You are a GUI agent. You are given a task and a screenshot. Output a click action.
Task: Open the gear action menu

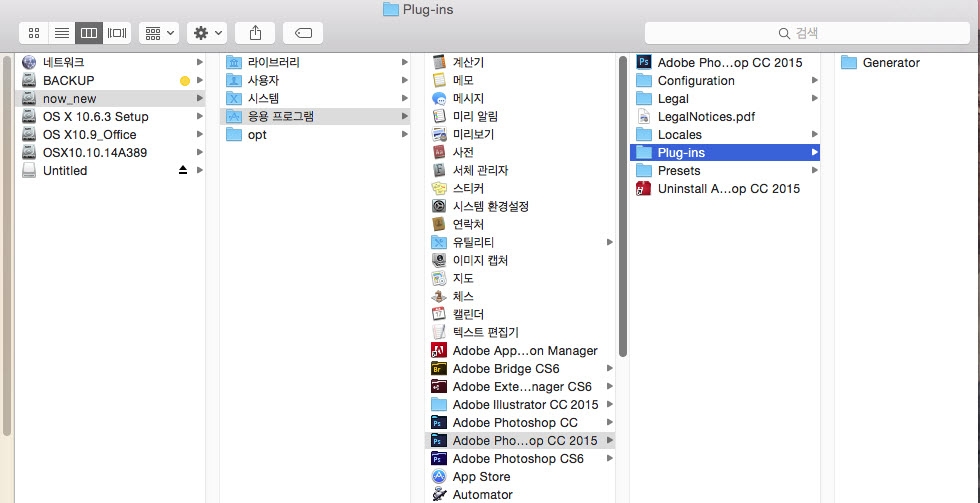[207, 33]
